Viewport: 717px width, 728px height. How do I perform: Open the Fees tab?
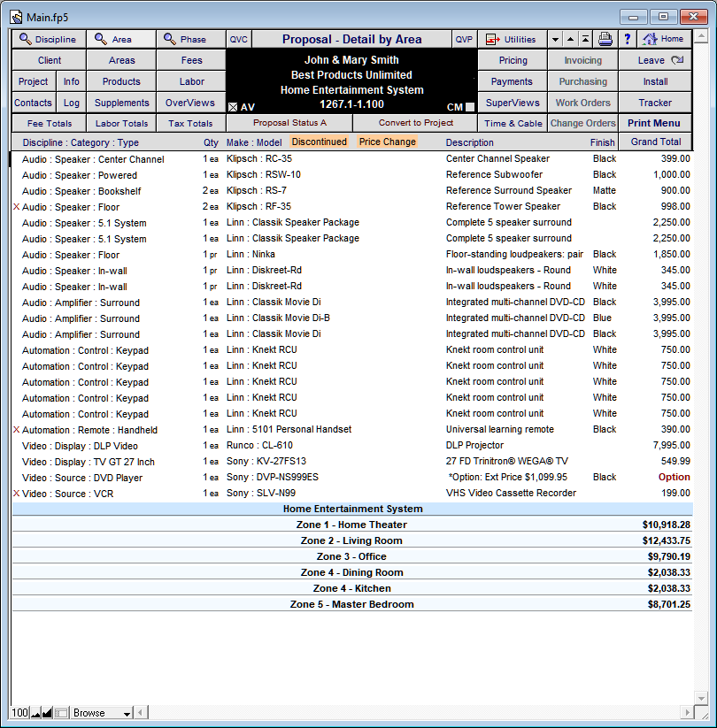pos(191,60)
